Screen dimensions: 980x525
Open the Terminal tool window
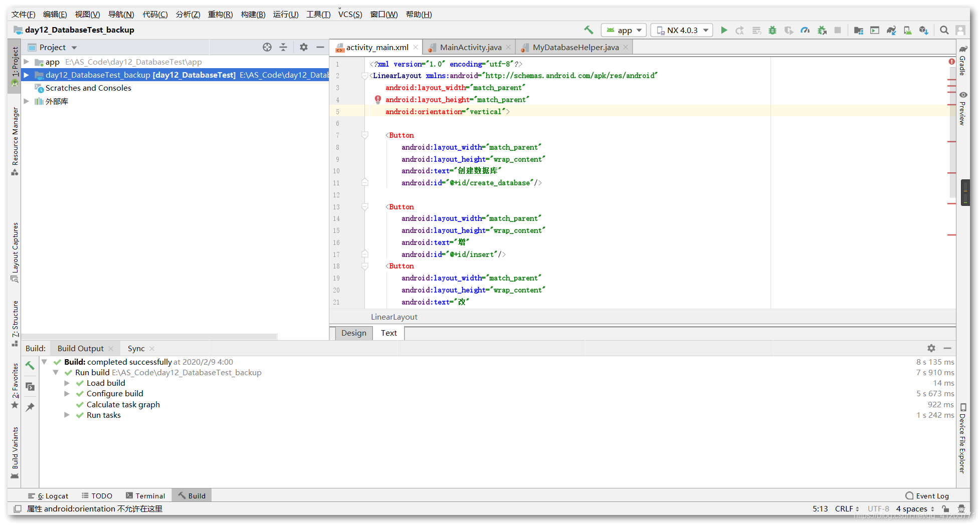coord(145,496)
